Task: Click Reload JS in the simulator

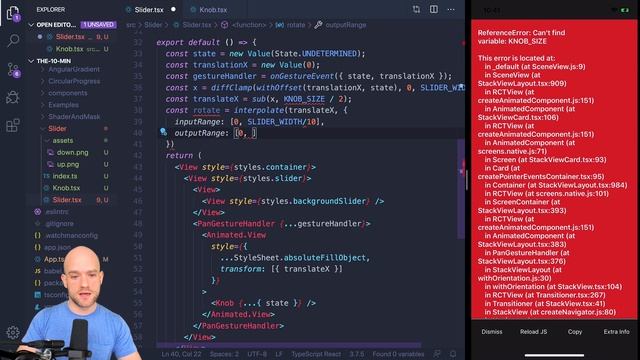Action: click(533, 332)
